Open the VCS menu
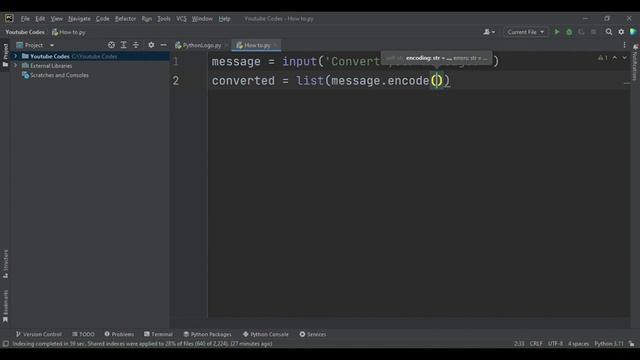The image size is (640, 360). 181,19
